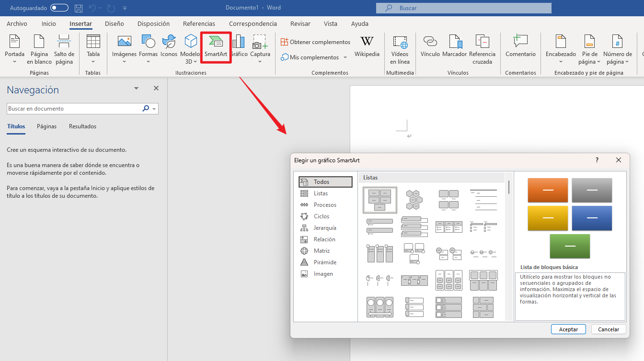Click the magnifier icon in Navegación search
The height and width of the screenshot is (361, 644).
point(146,109)
